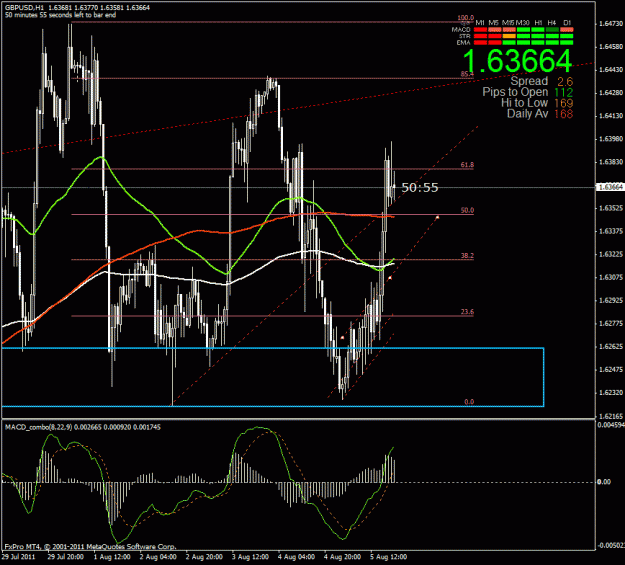Click the Fibonacci 61.8 level label
This screenshot has width=625, height=565.
(x=467, y=165)
